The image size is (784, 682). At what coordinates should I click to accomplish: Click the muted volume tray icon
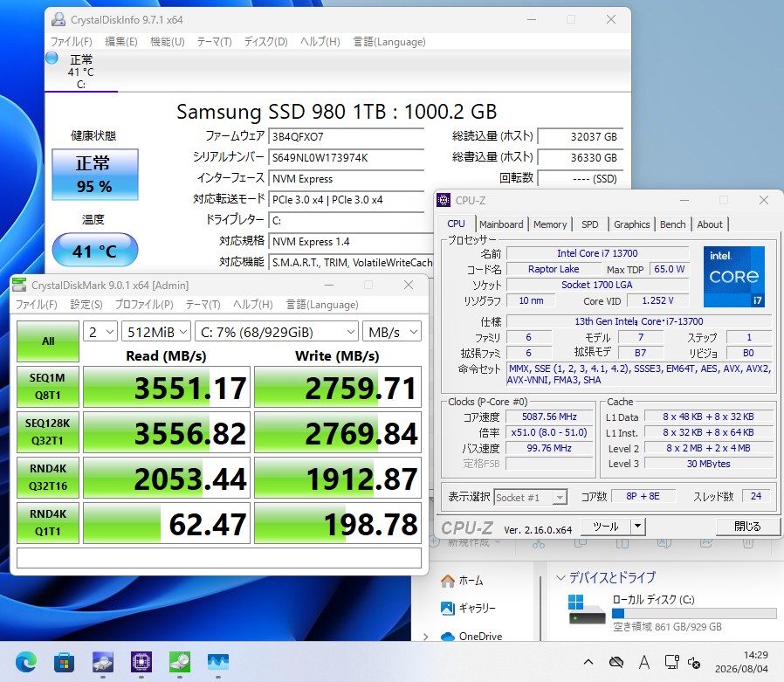(x=694, y=663)
